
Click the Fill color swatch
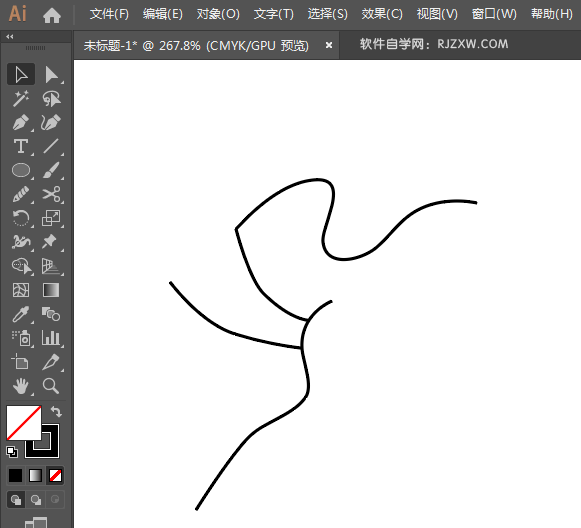click(x=24, y=423)
